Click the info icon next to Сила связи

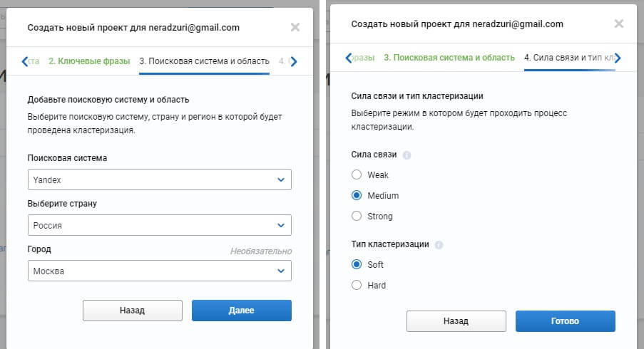[407, 155]
